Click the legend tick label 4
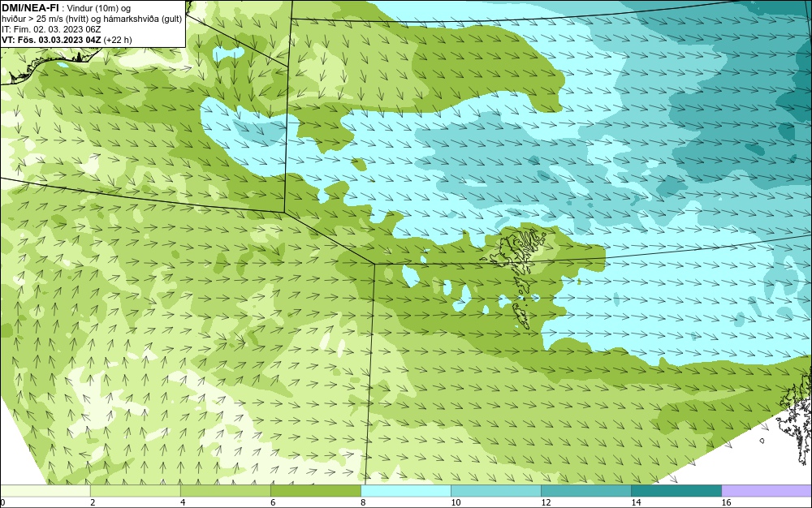The image size is (812, 508). click(x=183, y=502)
